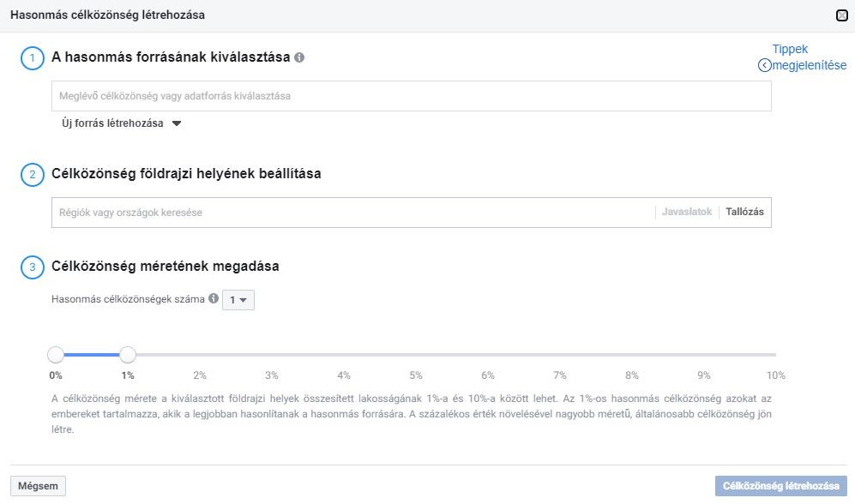Close the Hasonmás célközönség létrehozása dialog
This screenshot has height=504, width=855.
click(x=842, y=15)
